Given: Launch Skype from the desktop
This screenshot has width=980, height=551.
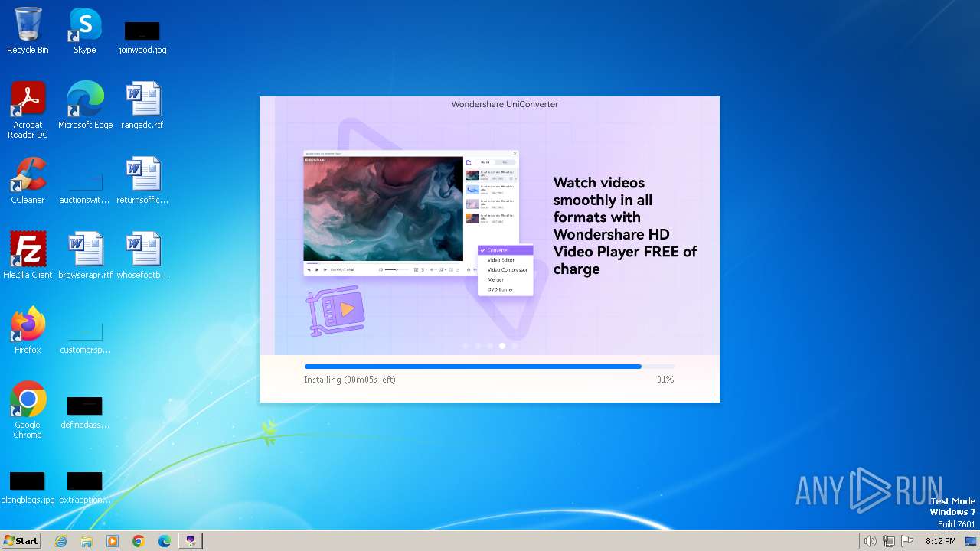Looking at the screenshot, I should (85, 31).
